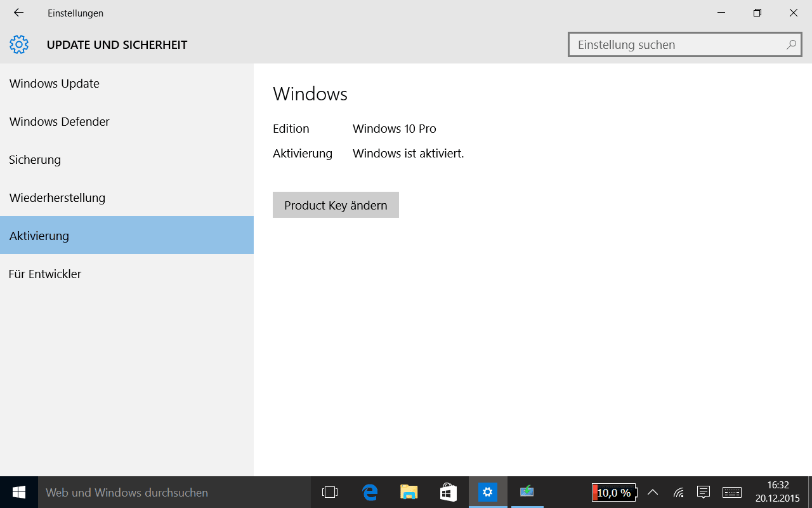Viewport: 812px width, 508px height.
Task: Open Wiederherstellung section
Action: (x=127, y=197)
